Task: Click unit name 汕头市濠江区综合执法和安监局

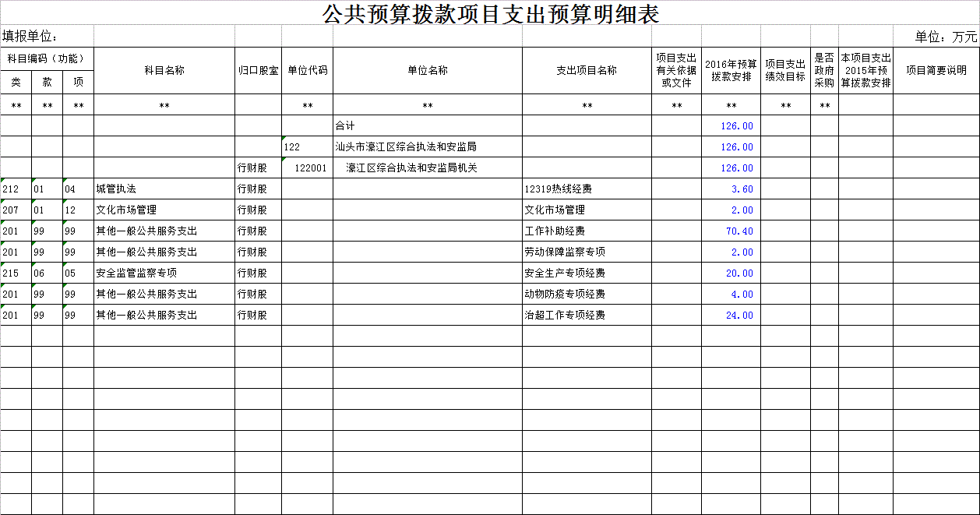Action: (427, 147)
